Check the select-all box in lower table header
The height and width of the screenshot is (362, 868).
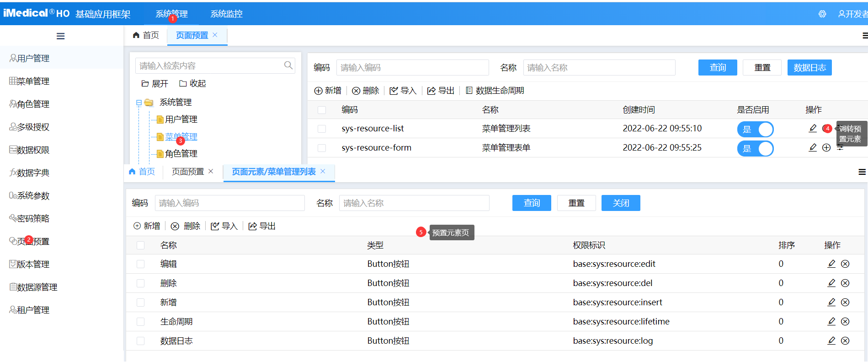coord(141,245)
